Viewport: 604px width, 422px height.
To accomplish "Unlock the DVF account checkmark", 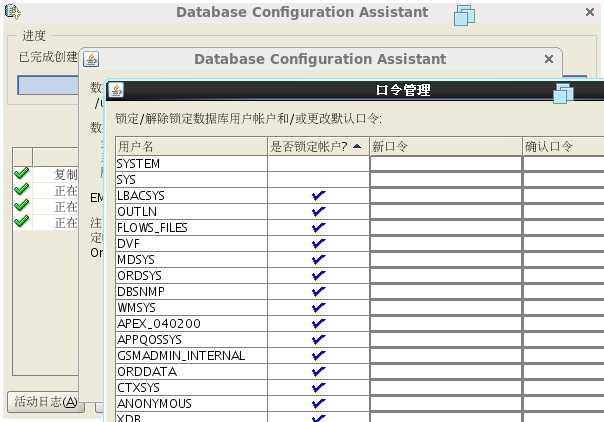I will [x=319, y=243].
